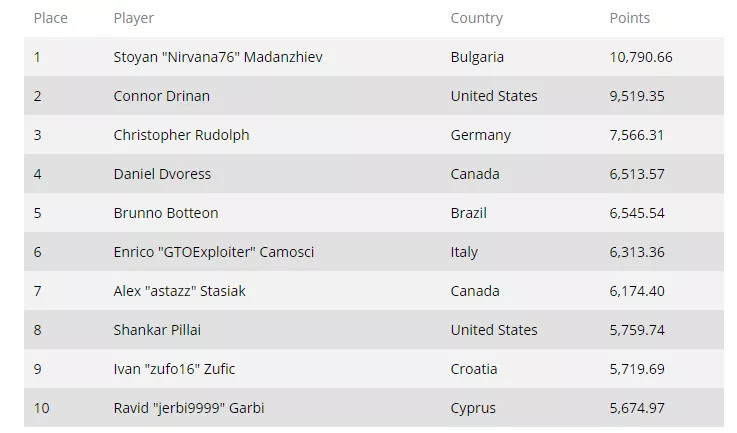This screenshot has height=433, width=737.
Task: Click the Bulgaria country cell
Action: coord(477,57)
